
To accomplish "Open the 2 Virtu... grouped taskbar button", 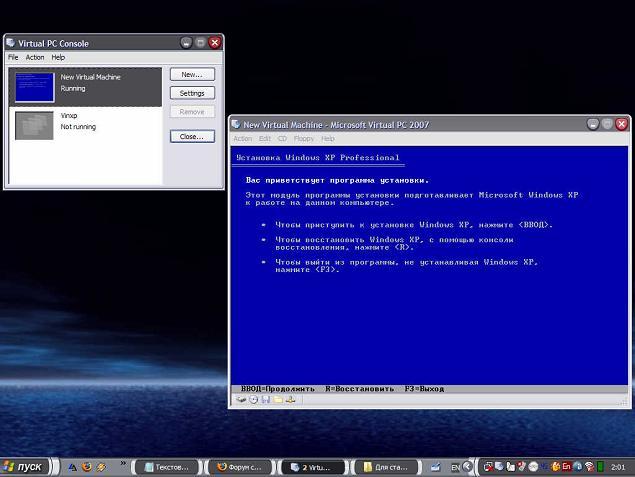I will tap(312, 467).
